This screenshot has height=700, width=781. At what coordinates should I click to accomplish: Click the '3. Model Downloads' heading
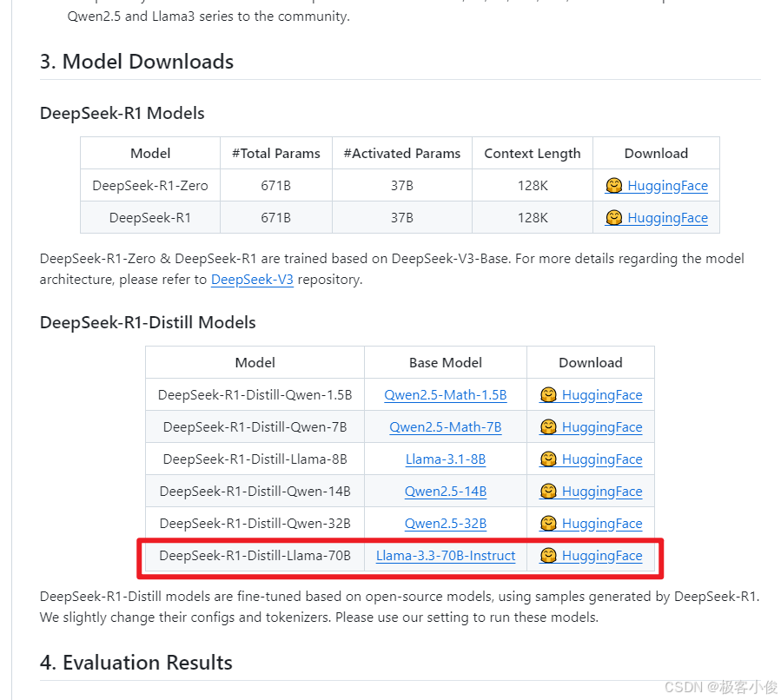click(136, 62)
